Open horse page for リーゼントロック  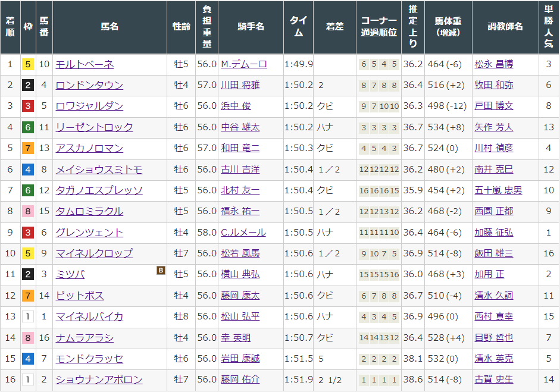pyautogui.click(x=94, y=127)
